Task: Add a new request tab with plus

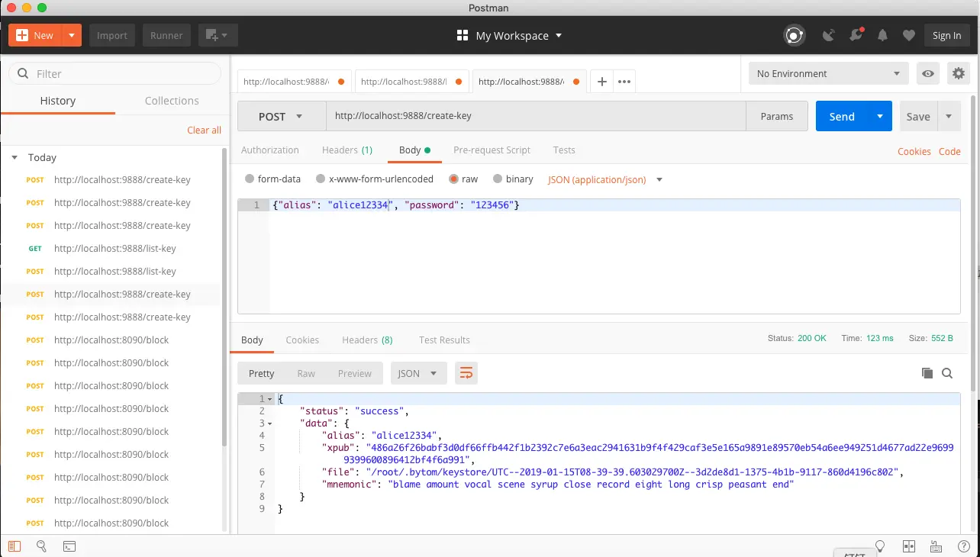Action: 601,82
